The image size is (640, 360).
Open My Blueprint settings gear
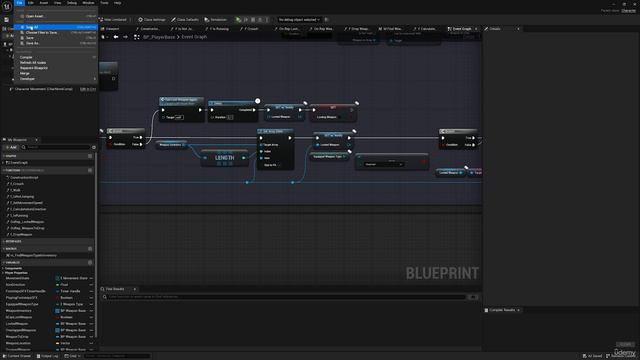(x=94, y=147)
